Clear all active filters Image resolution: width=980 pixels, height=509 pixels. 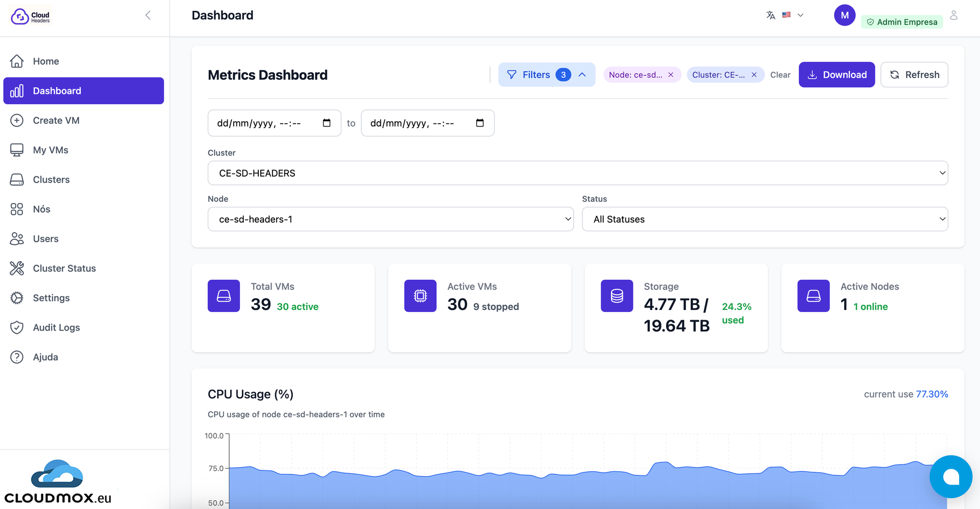point(780,75)
